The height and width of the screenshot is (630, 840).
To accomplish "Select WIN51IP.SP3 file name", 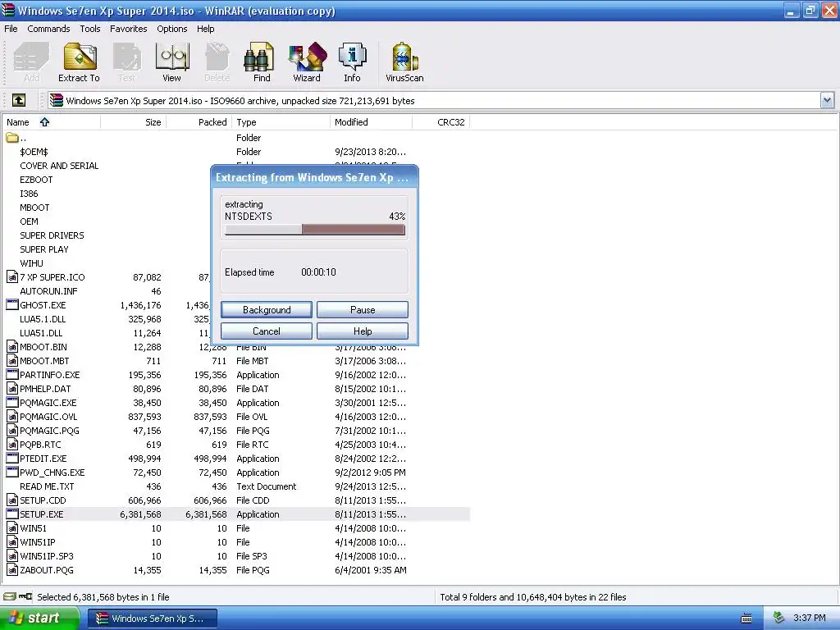I will click(46, 555).
